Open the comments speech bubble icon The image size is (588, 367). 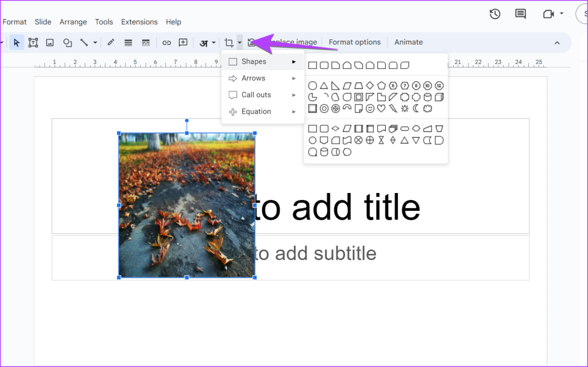(520, 14)
